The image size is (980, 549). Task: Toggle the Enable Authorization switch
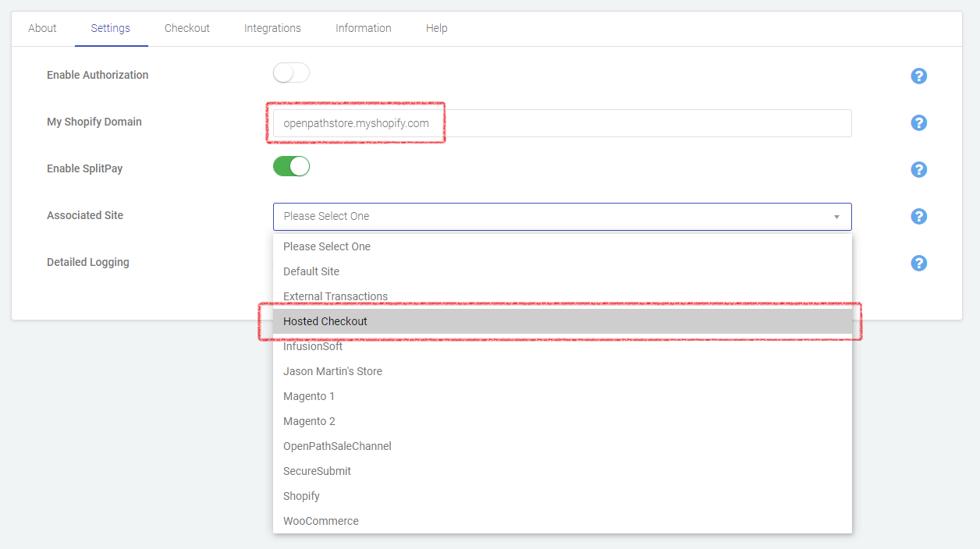[291, 73]
